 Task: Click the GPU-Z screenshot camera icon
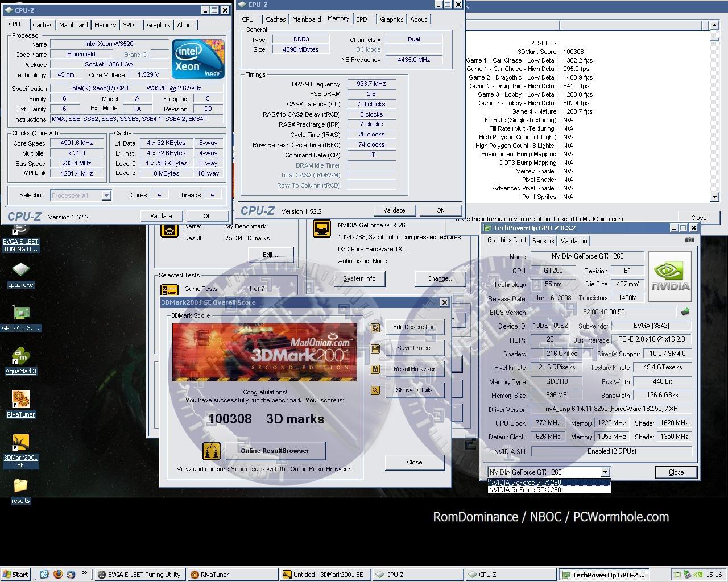[x=689, y=240]
